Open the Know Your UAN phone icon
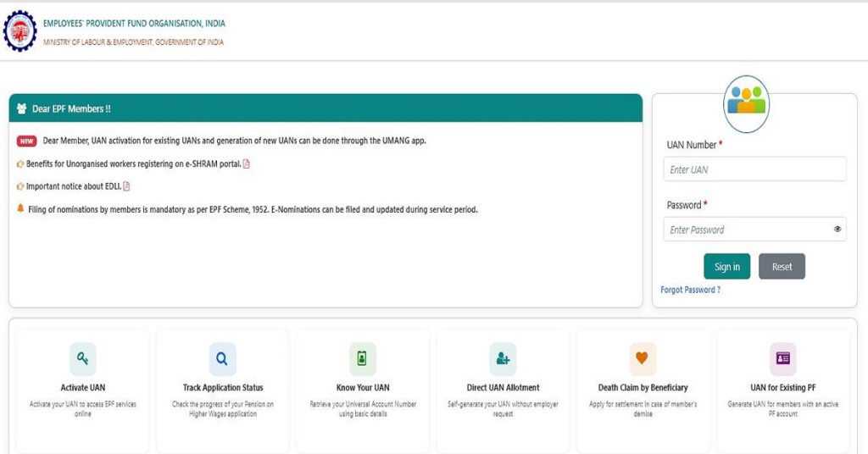Screen dimensions: 868x454 (362, 358)
